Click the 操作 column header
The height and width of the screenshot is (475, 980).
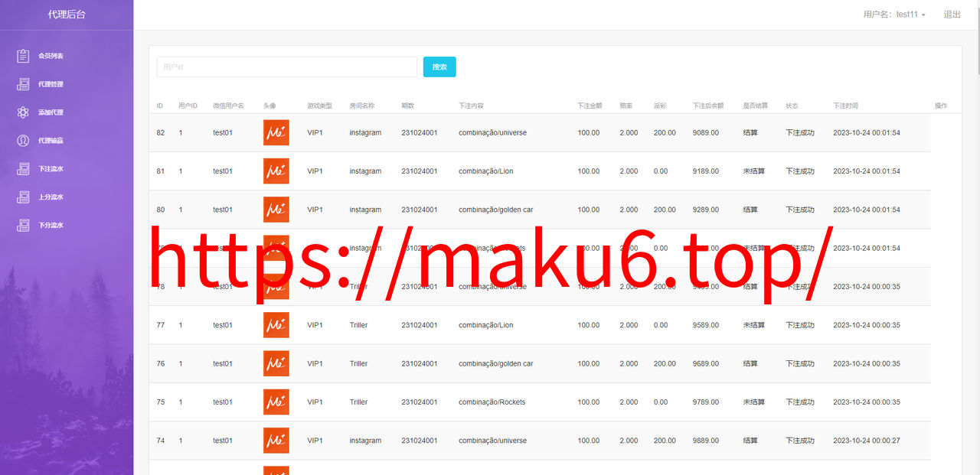941,106
